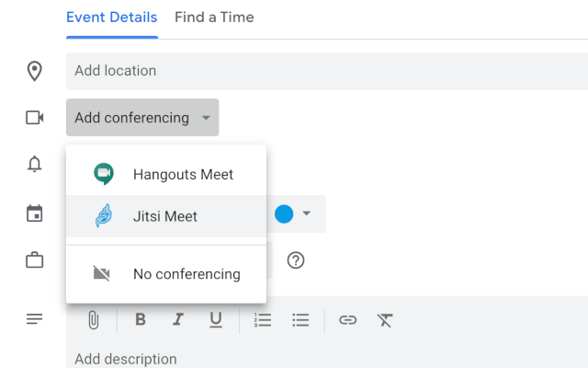Click the description lines icon
This screenshot has height=368, width=588.
(35, 319)
